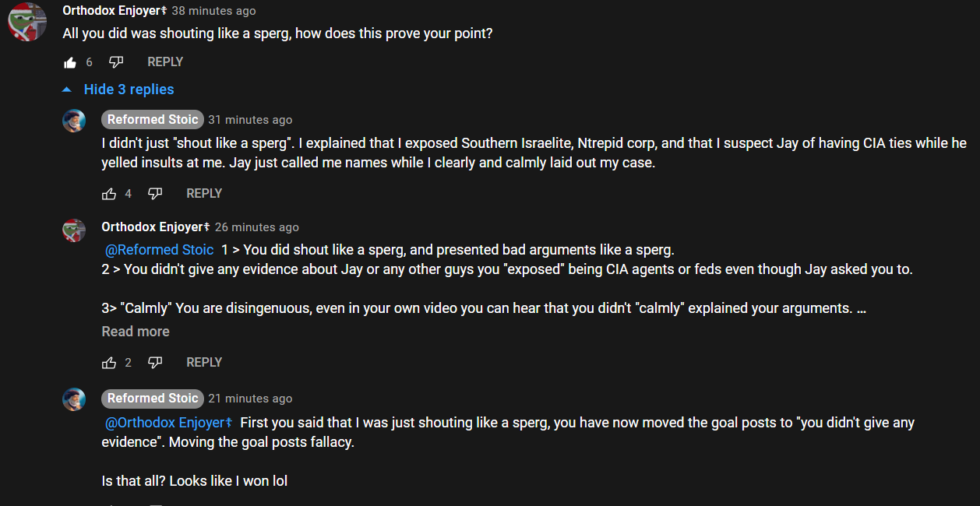Image resolution: width=980 pixels, height=506 pixels.
Task: Dislike Reformed Stoic's 31 minutes ago reply
Action: pyautogui.click(x=155, y=194)
